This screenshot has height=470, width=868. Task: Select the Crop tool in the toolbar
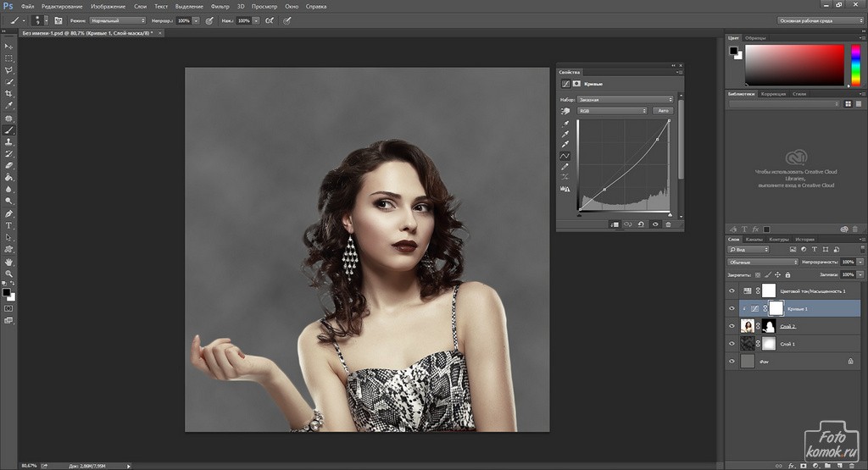click(9, 93)
